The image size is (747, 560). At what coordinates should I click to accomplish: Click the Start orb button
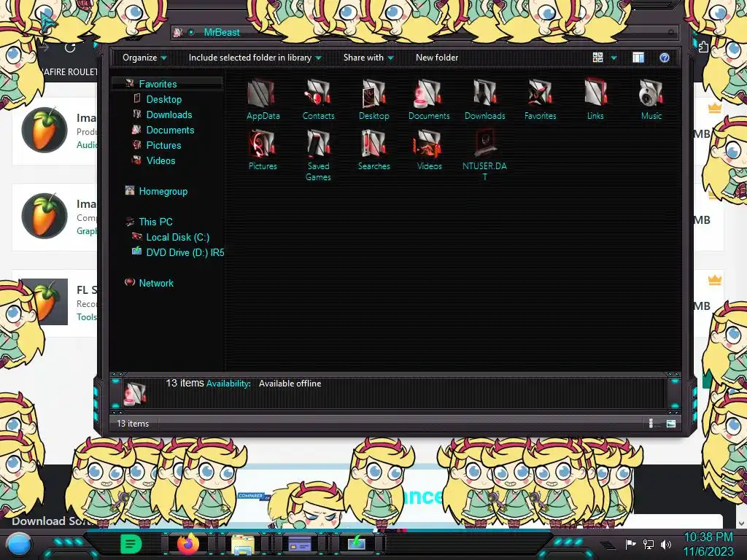tap(20, 544)
